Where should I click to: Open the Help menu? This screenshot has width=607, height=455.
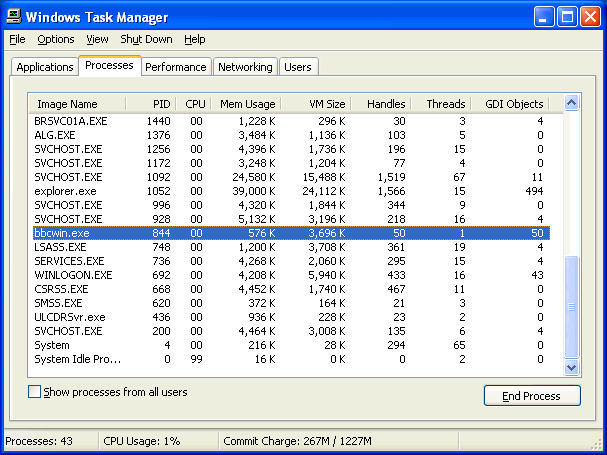point(195,39)
